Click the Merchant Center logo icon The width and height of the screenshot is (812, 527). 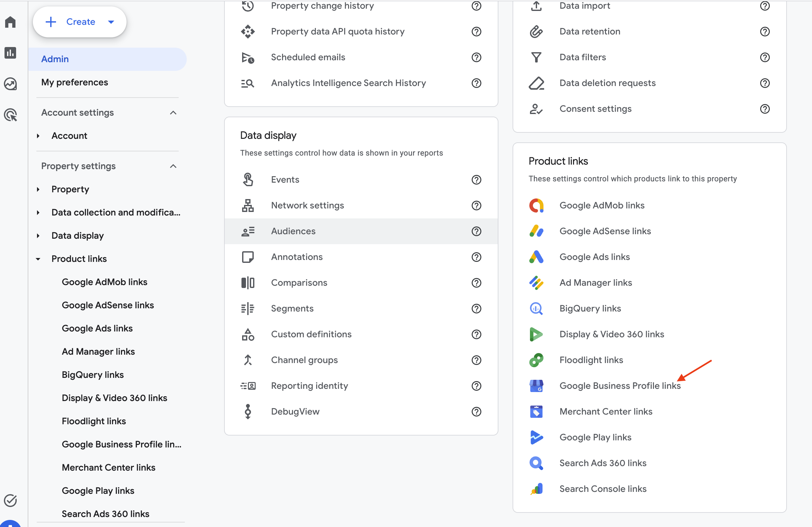point(536,412)
